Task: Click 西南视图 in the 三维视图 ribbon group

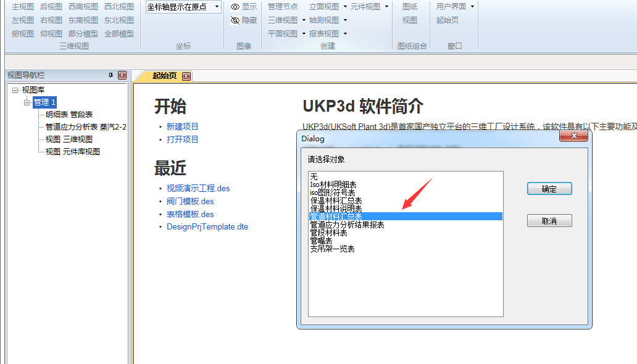Action: [83, 7]
